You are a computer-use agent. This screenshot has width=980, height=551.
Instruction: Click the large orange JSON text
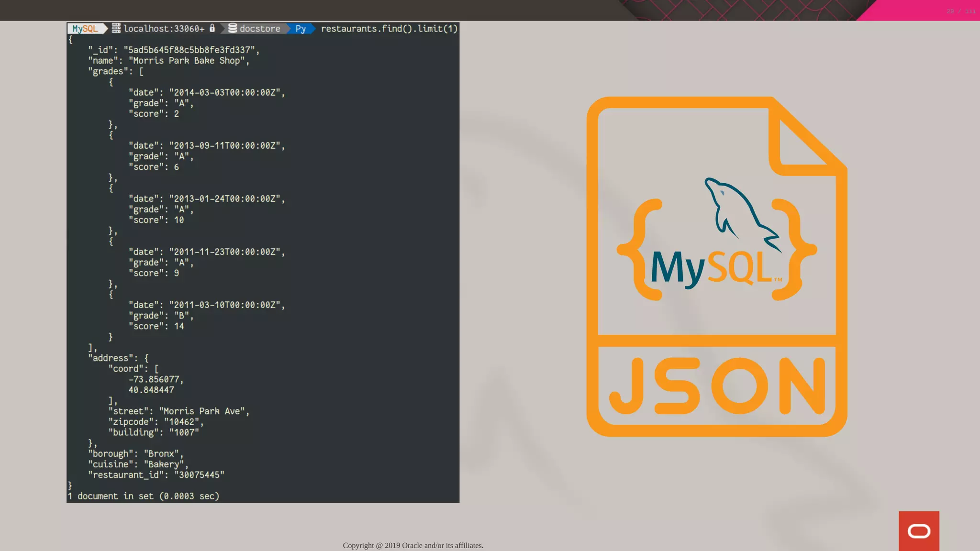coord(717,386)
